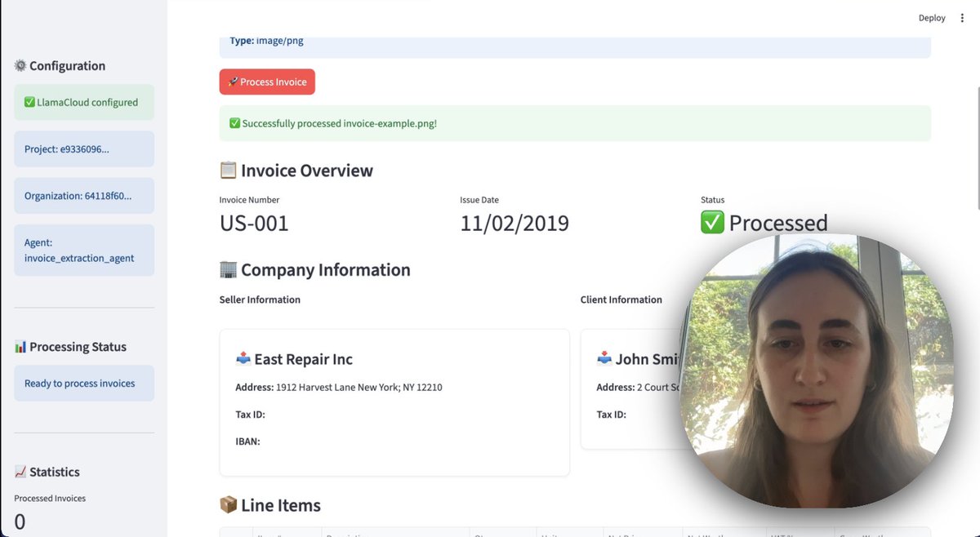Click the inbox icon beside East Repair Inc
This screenshot has width=980, height=537.
[243, 359]
